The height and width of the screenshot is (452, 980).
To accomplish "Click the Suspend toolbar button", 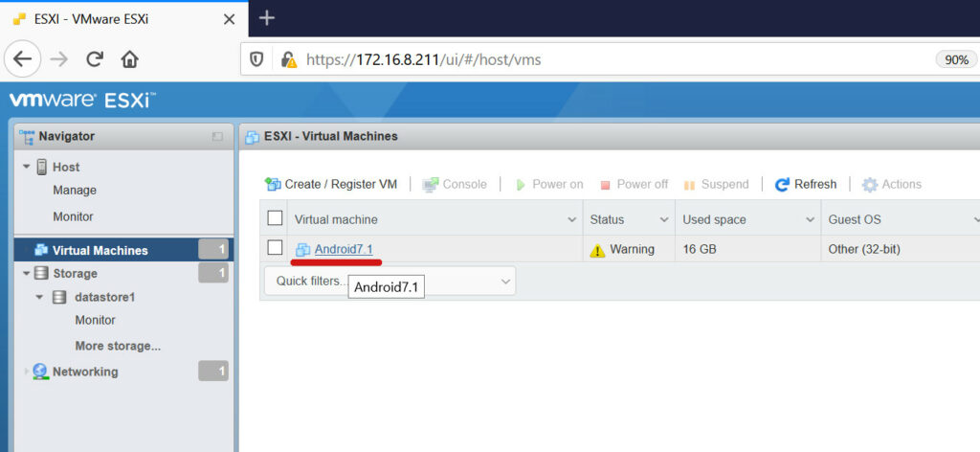I will (x=716, y=184).
